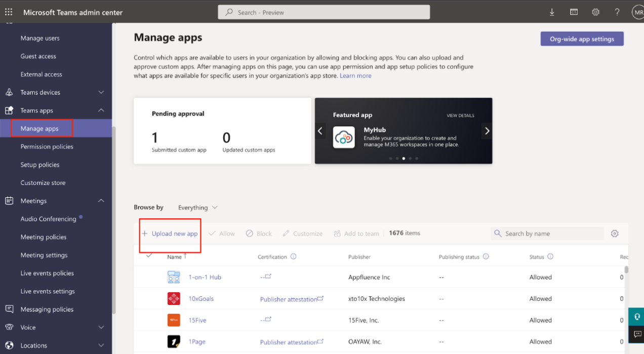Open 1Page Publisher attestation link
The image size is (644, 354).
click(292, 342)
